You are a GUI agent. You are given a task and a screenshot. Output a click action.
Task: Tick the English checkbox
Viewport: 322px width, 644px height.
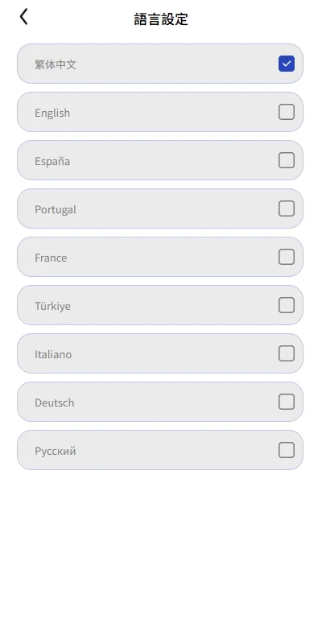point(287,112)
